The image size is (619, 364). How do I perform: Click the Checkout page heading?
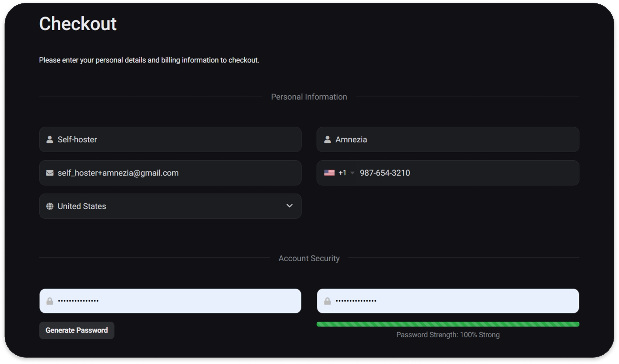pyautogui.click(x=78, y=24)
